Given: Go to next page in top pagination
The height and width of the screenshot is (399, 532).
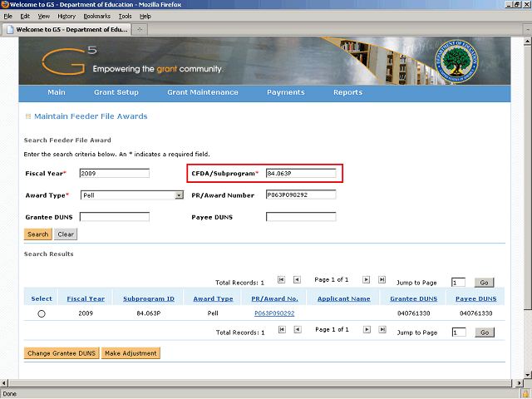Looking at the screenshot, I should pos(366,279).
